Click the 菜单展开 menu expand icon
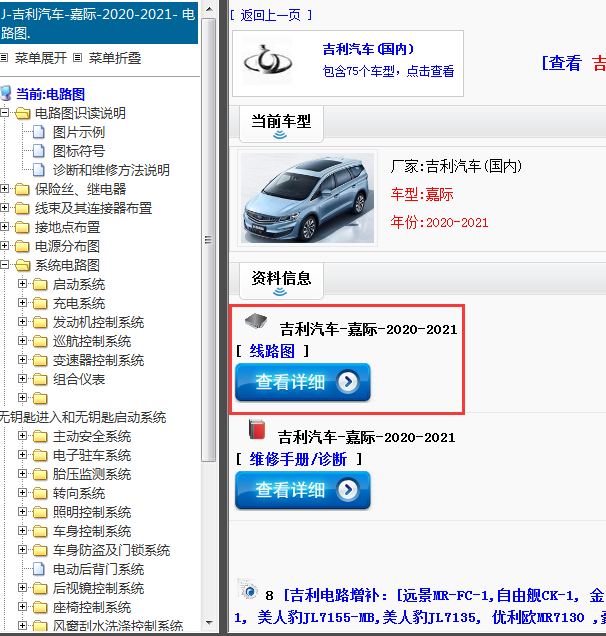The height and width of the screenshot is (636, 606). (x=4, y=58)
